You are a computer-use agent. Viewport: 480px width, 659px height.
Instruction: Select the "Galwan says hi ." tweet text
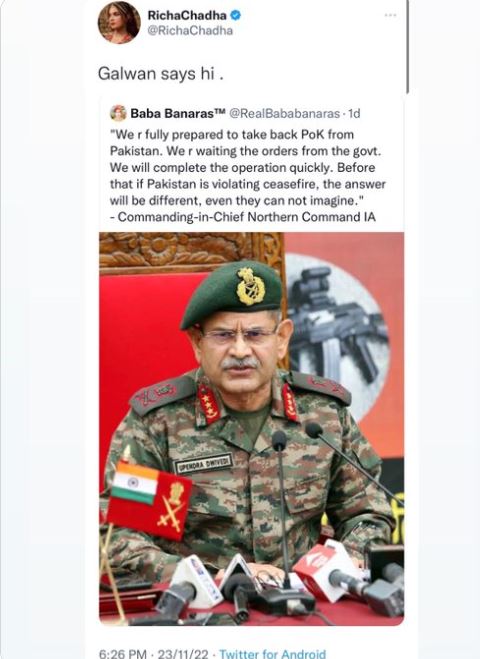[161, 74]
